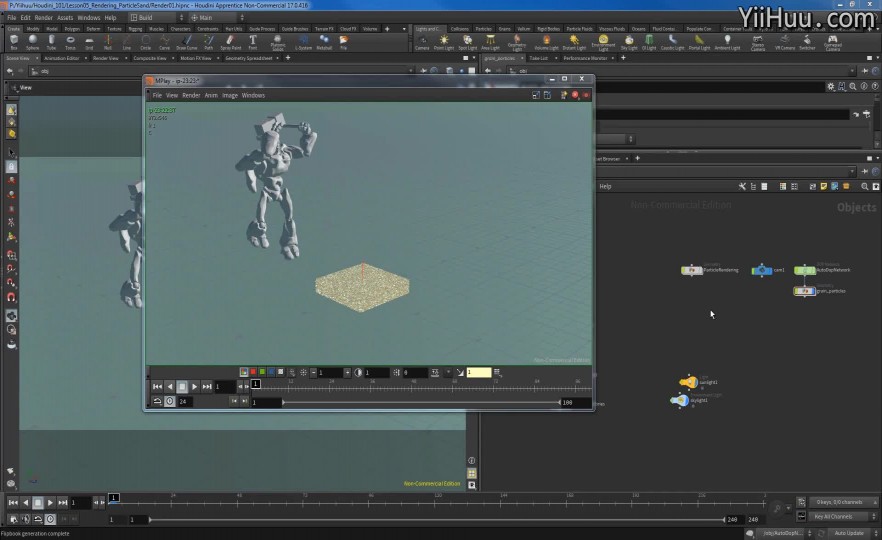Jump to first frame in MPlay
Screen dimensions: 882x540
(157, 386)
